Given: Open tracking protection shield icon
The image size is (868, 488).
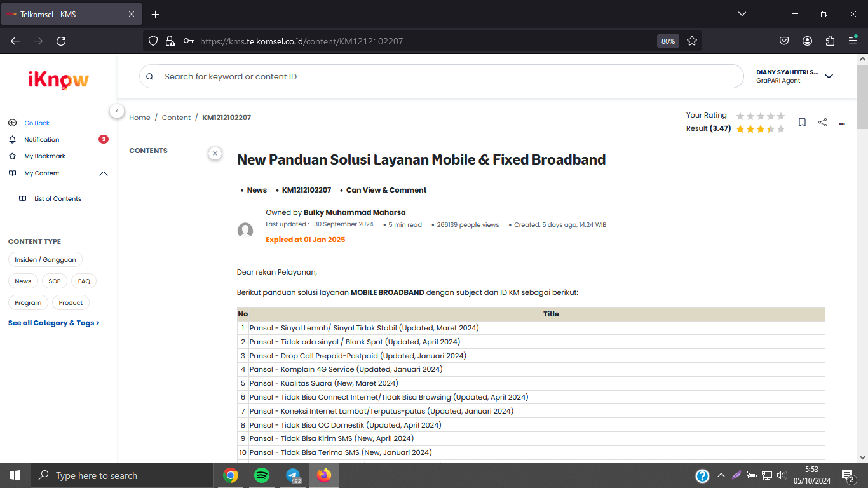Looking at the screenshot, I should tap(153, 41).
